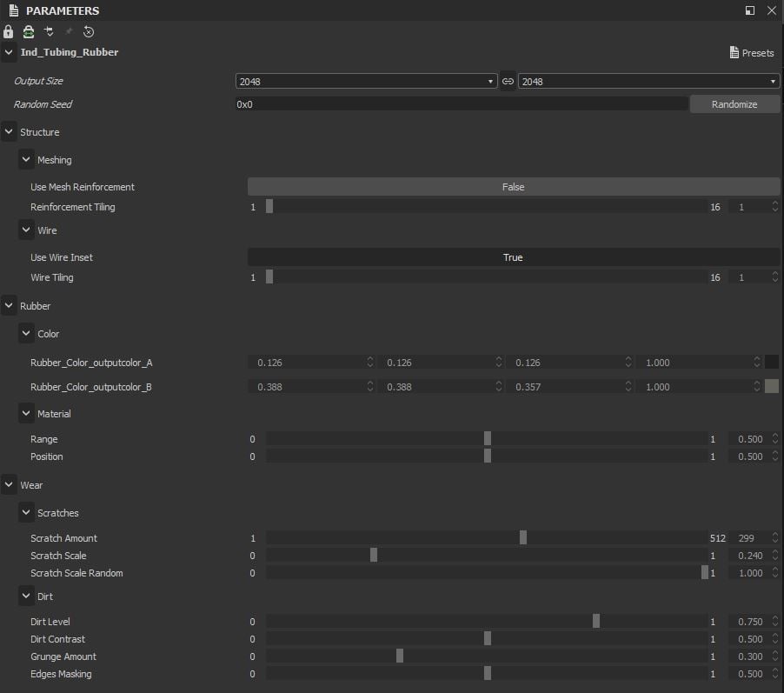Toggle Use Wire Inset True button

tap(514, 257)
